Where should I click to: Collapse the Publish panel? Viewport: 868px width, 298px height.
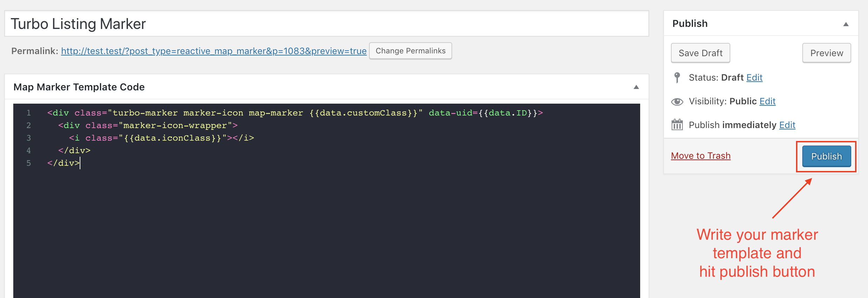click(x=846, y=24)
